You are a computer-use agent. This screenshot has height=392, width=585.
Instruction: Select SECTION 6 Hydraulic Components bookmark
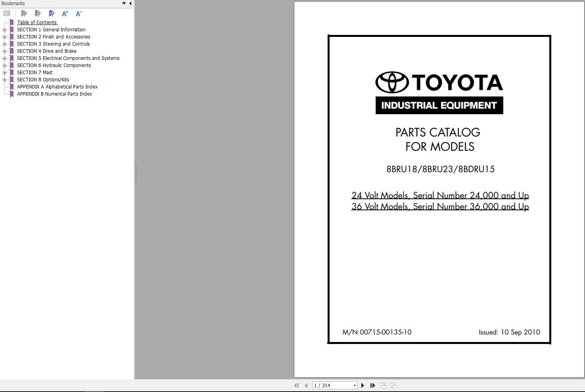pyautogui.click(x=54, y=65)
